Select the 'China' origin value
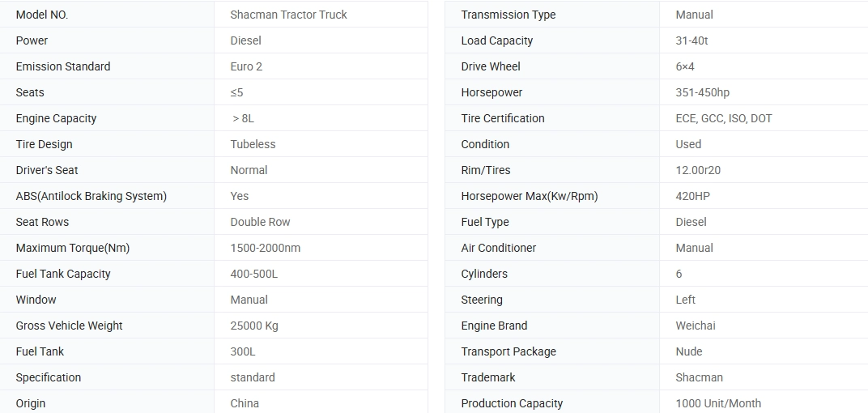This screenshot has width=868, height=413. click(x=245, y=403)
